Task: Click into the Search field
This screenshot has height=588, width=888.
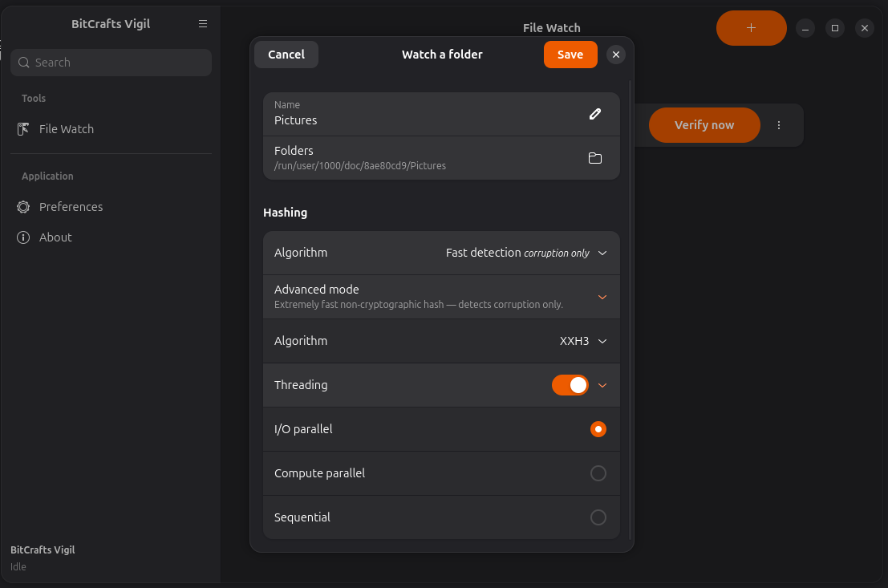Action: [x=111, y=63]
